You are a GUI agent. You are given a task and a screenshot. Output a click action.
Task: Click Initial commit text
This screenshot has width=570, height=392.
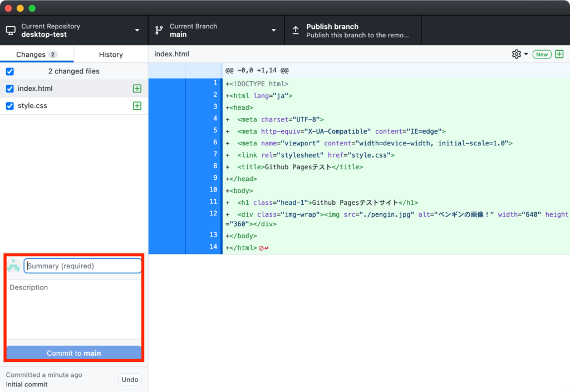pyautogui.click(x=27, y=384)
